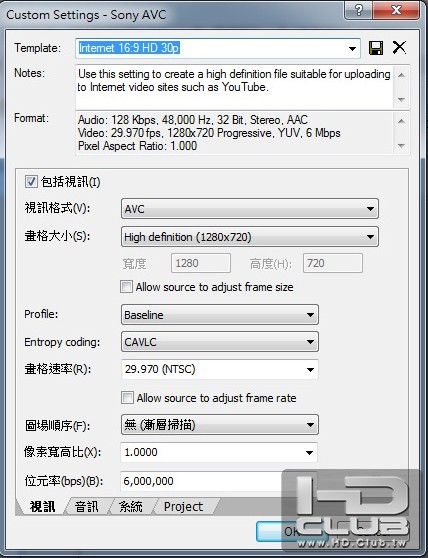Click Format box scroll up arrow
428x558 pixels.
[401, 121]
